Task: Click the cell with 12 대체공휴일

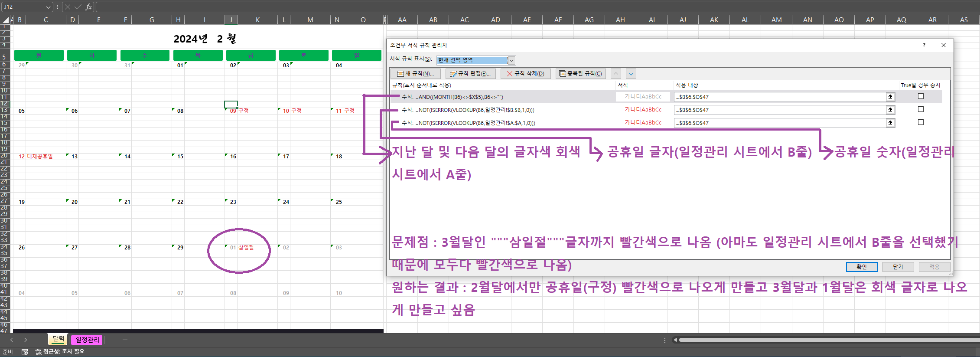Action: [x=39, y=157]
